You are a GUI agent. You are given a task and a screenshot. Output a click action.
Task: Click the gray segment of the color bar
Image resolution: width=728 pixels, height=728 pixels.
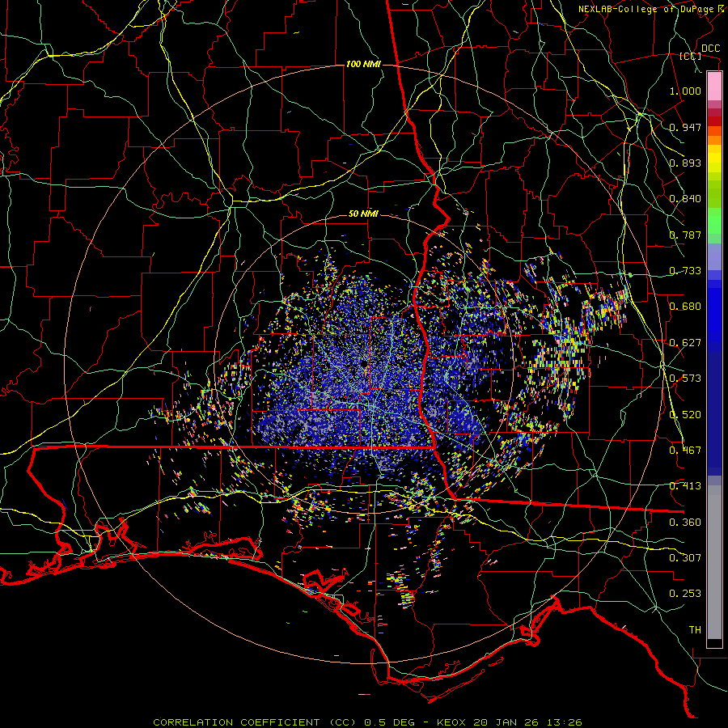click(714, 562)
